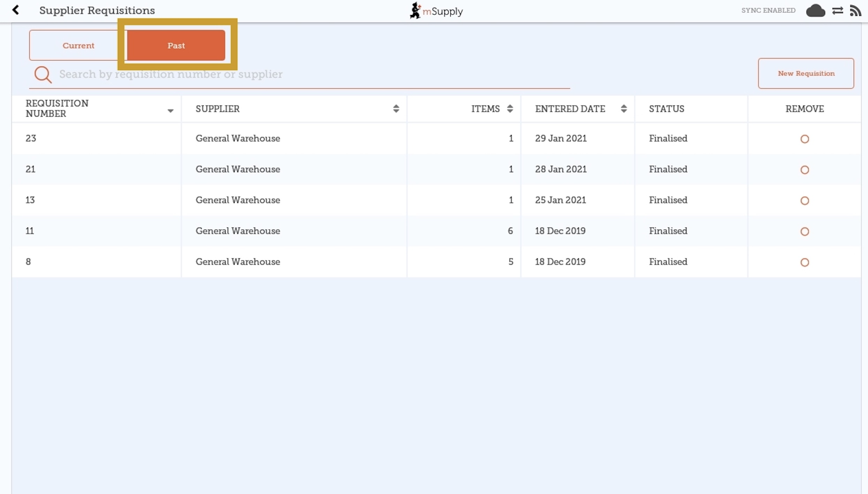Screen dimensions: 868x494
Task: Switch to the Current tab
Action: point(78,45)
